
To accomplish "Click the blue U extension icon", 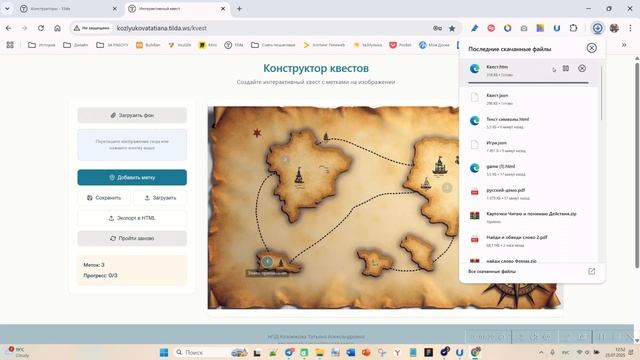I will (557, 28).
